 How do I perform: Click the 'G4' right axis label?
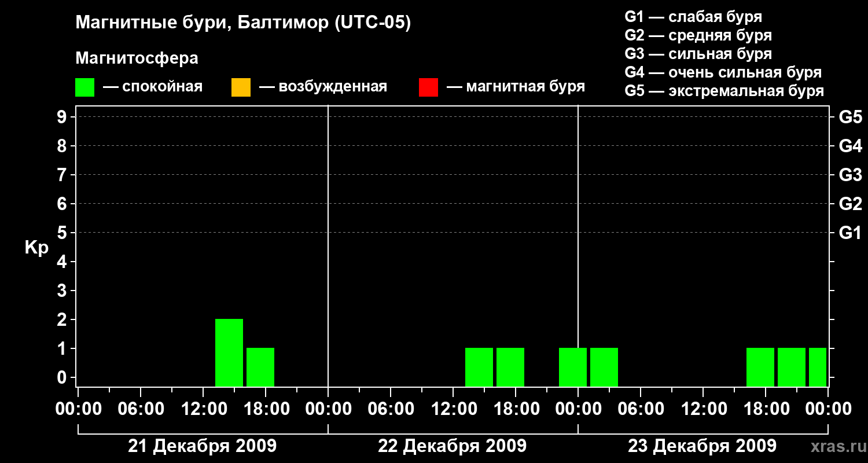(x=851, y=146)
